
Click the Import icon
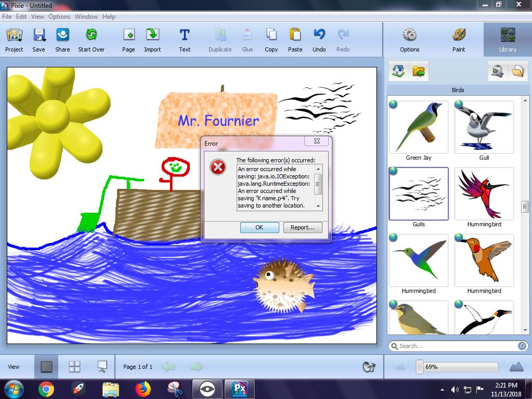[x=153, y=35]
